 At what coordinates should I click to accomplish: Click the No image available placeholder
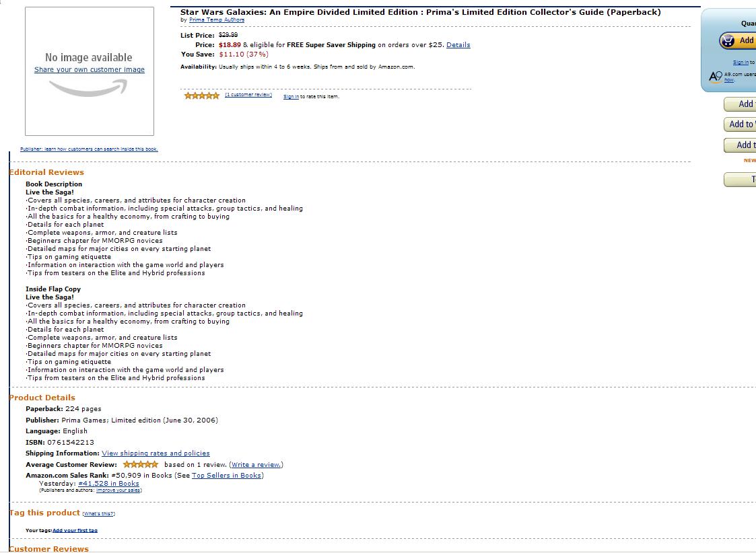click(89, 71)
